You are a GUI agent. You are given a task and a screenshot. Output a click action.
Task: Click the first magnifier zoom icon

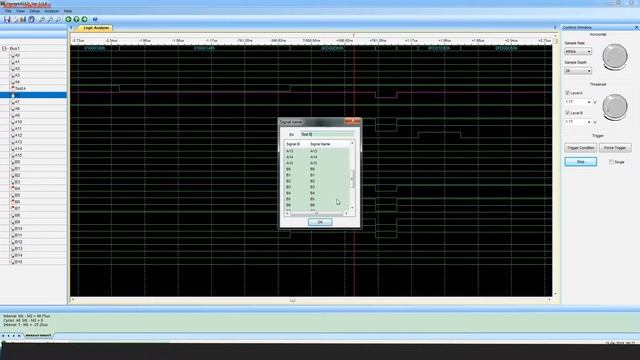42,19
